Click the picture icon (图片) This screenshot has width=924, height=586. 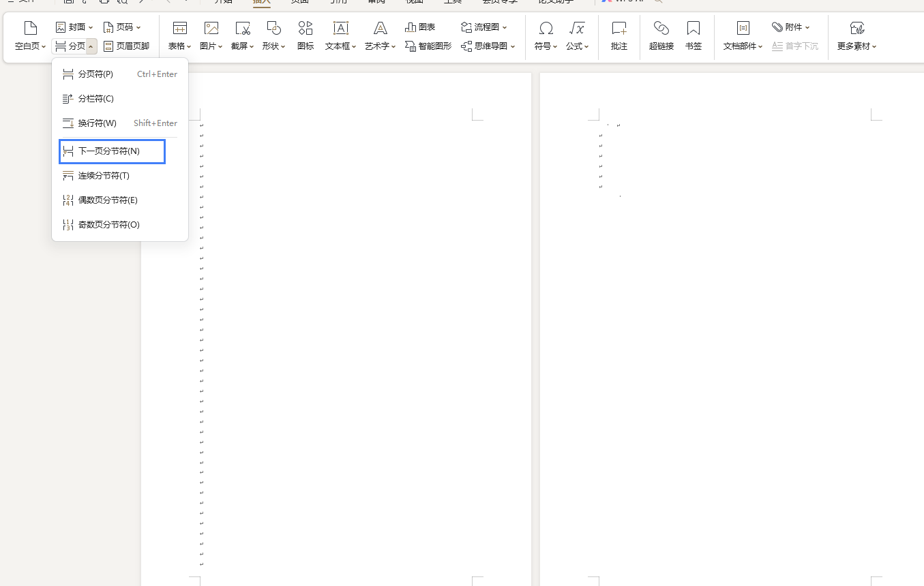point(211,28)
